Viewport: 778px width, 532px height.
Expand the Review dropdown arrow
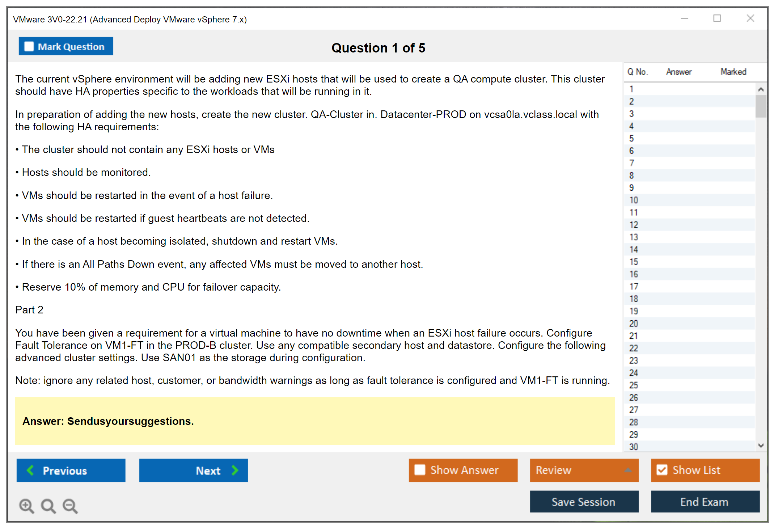pos(628,470)
